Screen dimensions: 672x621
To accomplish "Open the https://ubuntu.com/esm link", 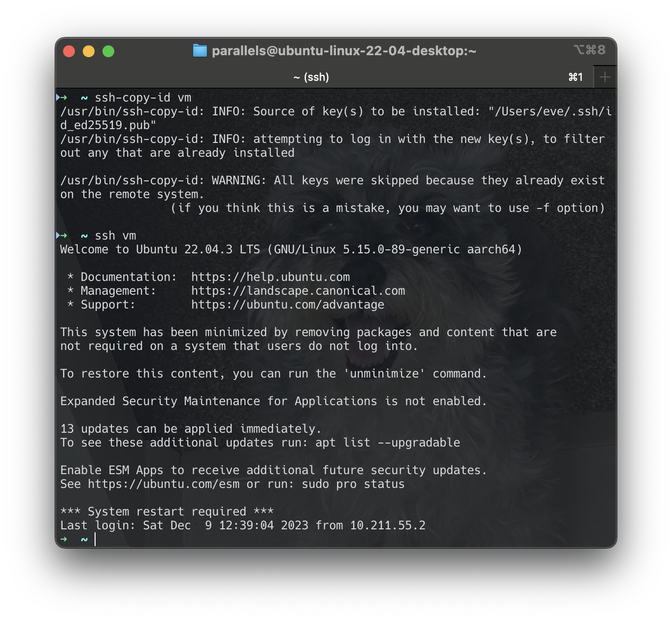I will pos(162,484).
